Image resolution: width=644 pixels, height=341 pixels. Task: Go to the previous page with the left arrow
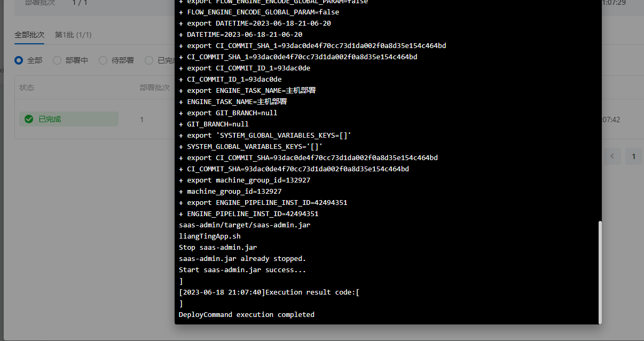click(x=612, y=156)
